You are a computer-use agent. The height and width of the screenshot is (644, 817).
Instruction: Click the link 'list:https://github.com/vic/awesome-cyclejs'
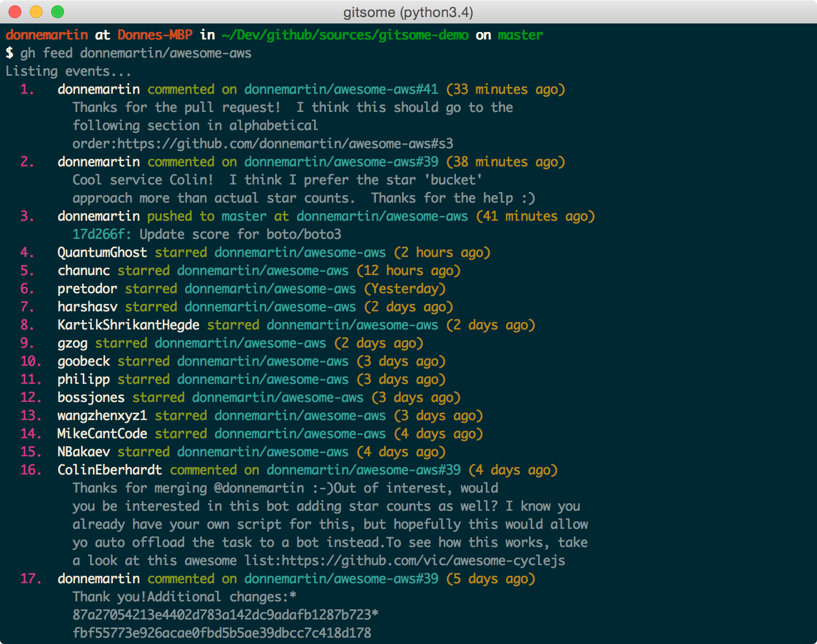pos(405,561)
